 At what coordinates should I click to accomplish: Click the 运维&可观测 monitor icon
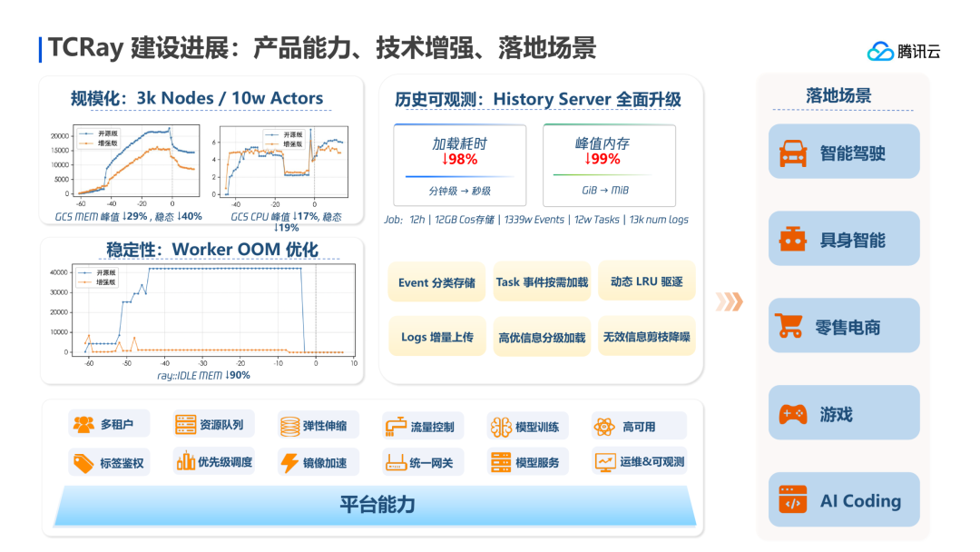(605, 463)
